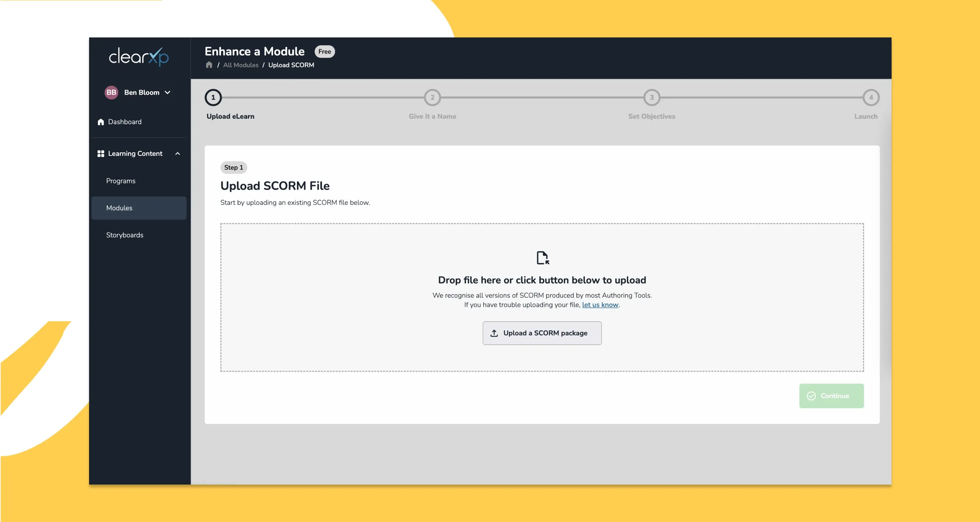Collapse the Learning Content section
The height and width of the screenshot is (522, 980).
[x=177, y=153]
